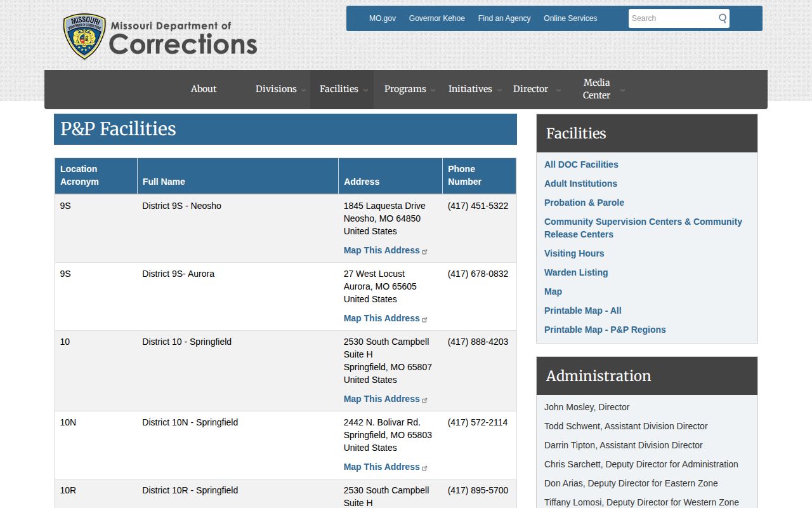
Task: Click Don Arias, Deputy Director for Eastern Zone
Action: (x=631, y=483)
